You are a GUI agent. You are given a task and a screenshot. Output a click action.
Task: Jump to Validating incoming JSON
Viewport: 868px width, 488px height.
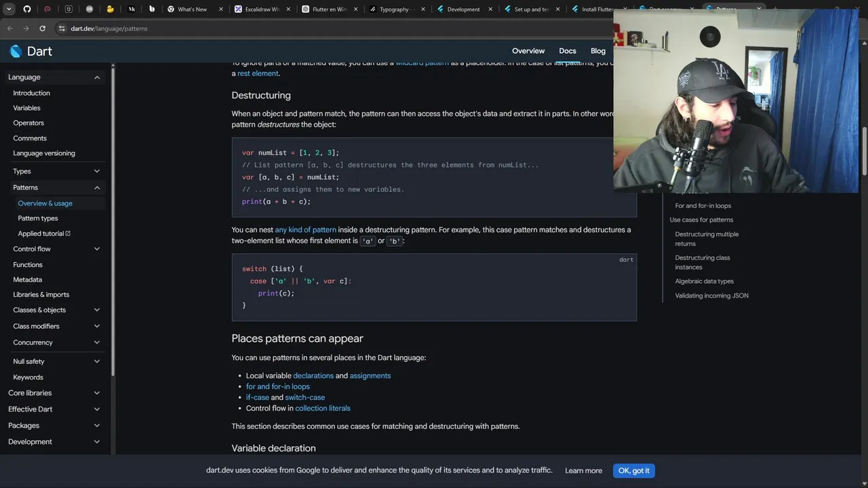pos(711,296)
